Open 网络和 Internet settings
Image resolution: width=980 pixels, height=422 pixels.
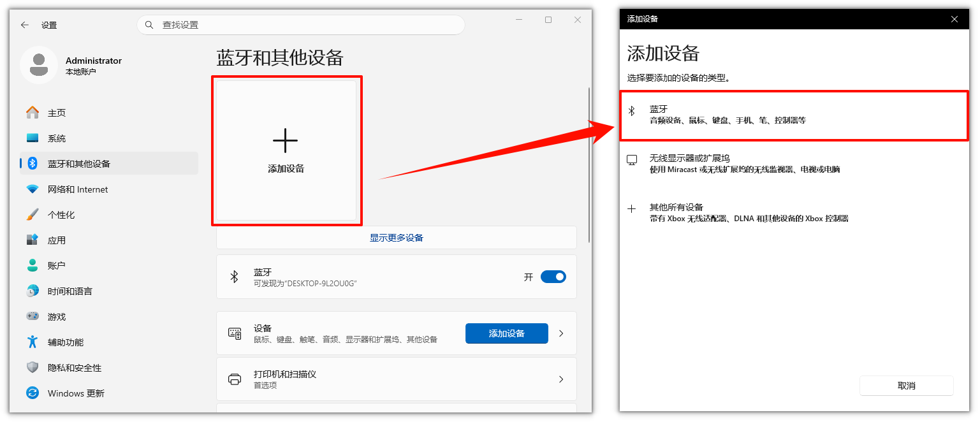[109, 189]
